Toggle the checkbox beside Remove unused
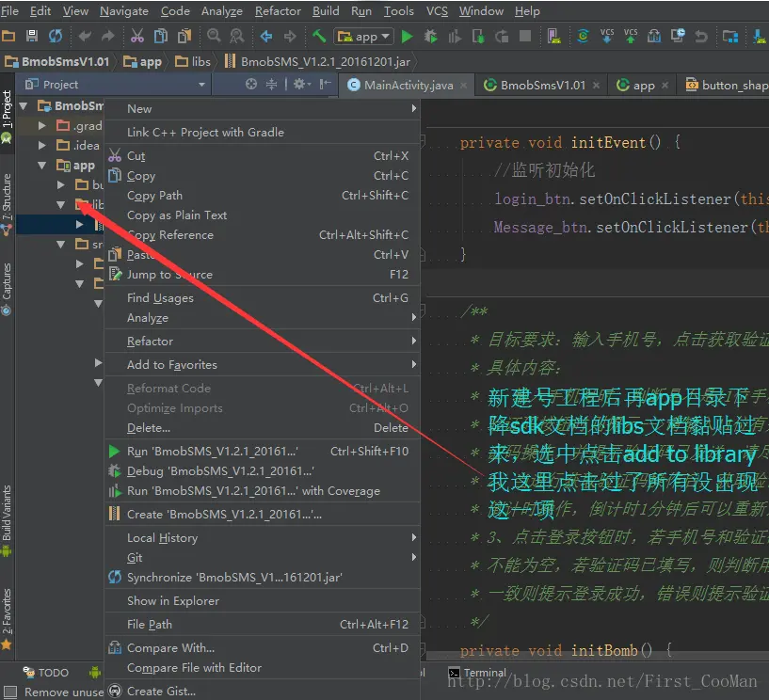This screenshot has height=700, width=769. [10, 692]
